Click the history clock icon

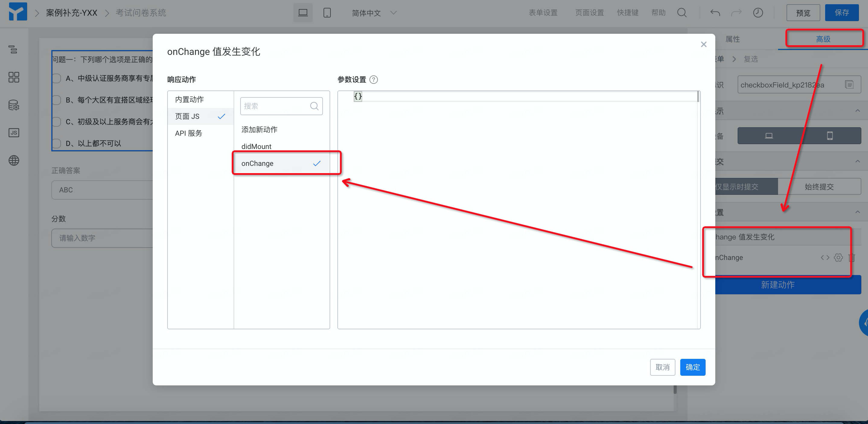(758, 13)
